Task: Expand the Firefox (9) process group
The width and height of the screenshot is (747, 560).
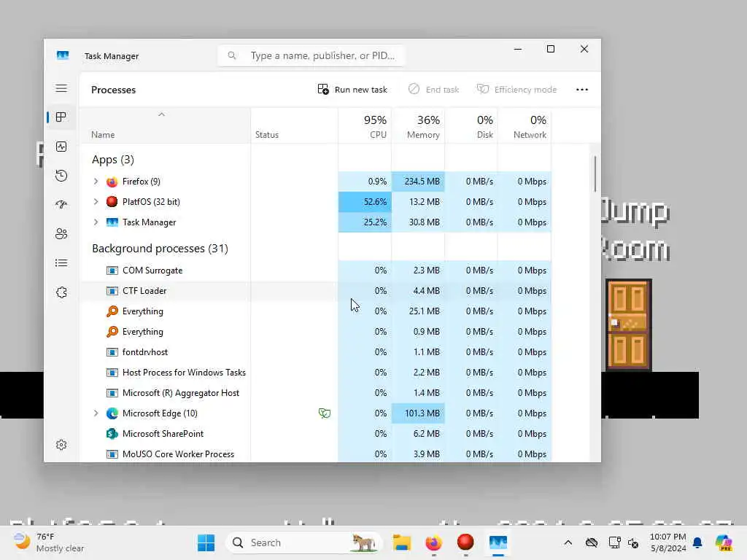Action: click(x=96, y=182)
